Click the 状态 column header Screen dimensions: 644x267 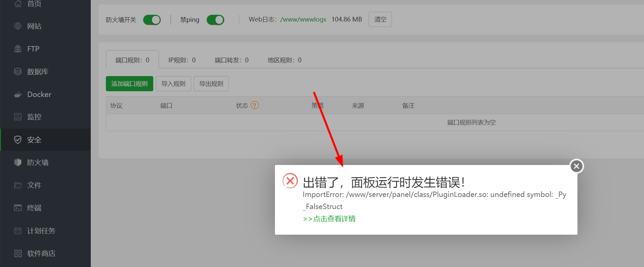coord(242,105)
